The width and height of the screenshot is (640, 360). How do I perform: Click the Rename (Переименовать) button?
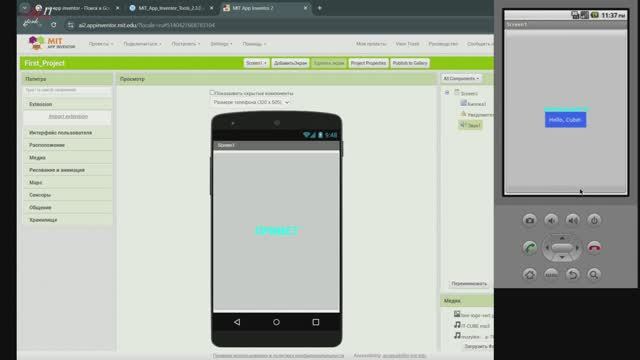pyautogui.click(x=469, y=283)
